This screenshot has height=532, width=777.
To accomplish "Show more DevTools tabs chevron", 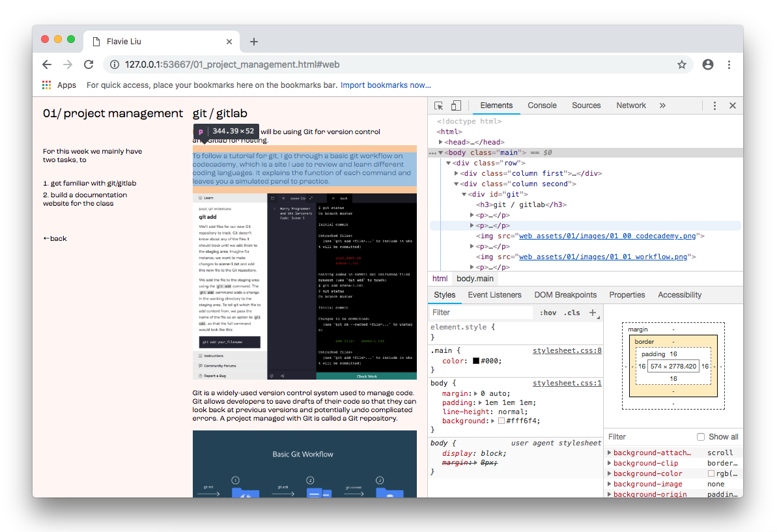I will pyautogui.click(x=662, y=105).
